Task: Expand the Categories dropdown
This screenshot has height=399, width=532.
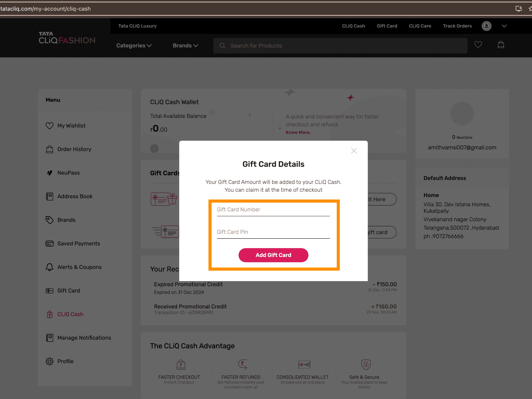Action: click(x=134, y=45)
